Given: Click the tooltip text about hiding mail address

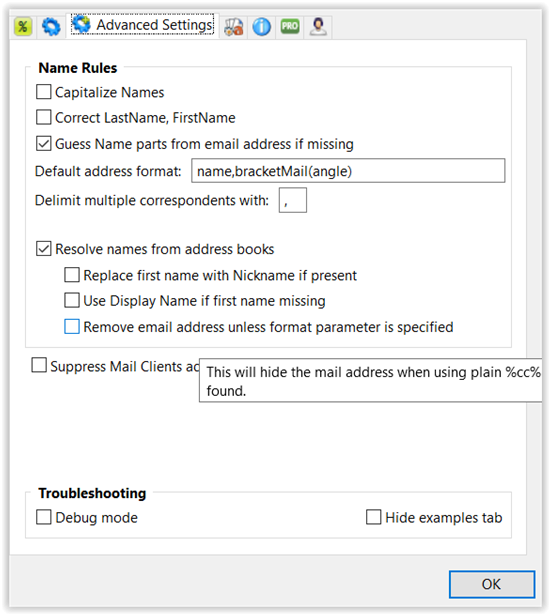Looking at the screenshot, I should (x=373, y=381).
